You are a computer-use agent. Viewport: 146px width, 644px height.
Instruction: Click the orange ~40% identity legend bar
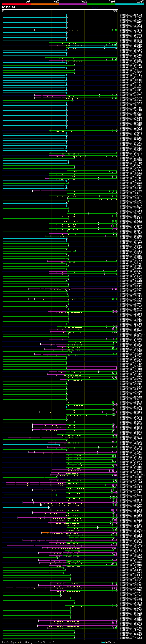click(45, 4)
